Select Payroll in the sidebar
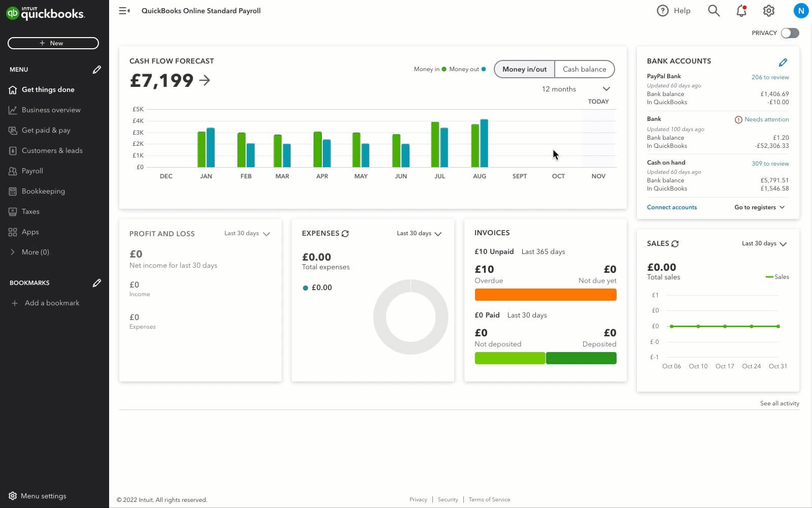This screenshot has height=508, width=812. coord(32,171)
